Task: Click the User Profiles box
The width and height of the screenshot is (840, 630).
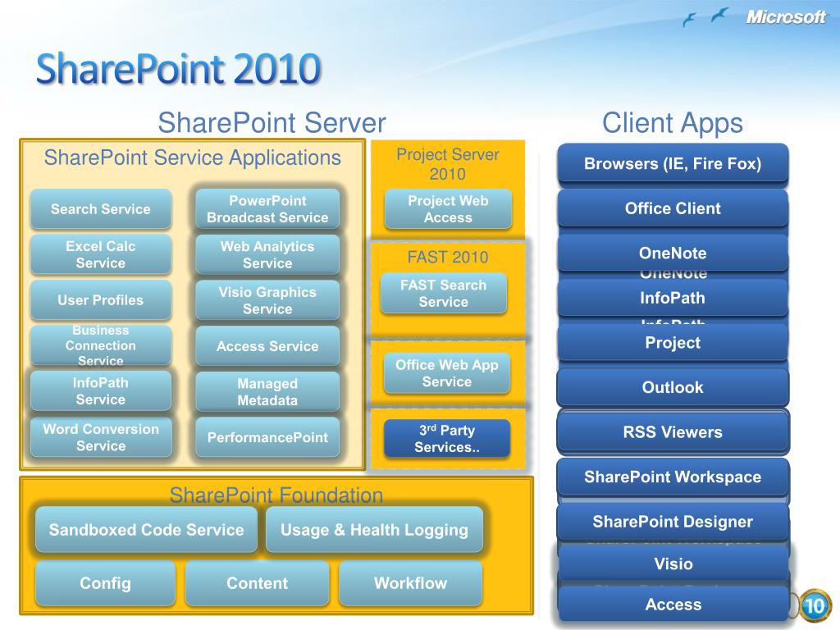Action: tap(101, 300)
